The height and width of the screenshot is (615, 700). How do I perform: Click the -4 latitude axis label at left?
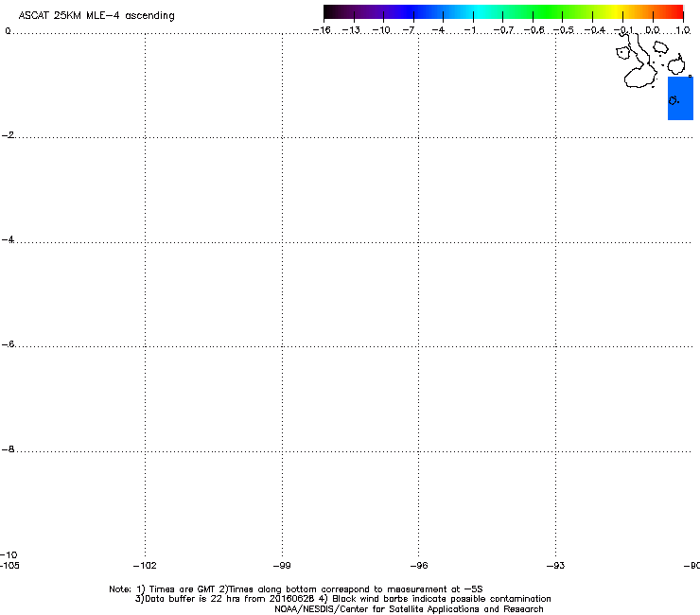click(x=8, y=239)
